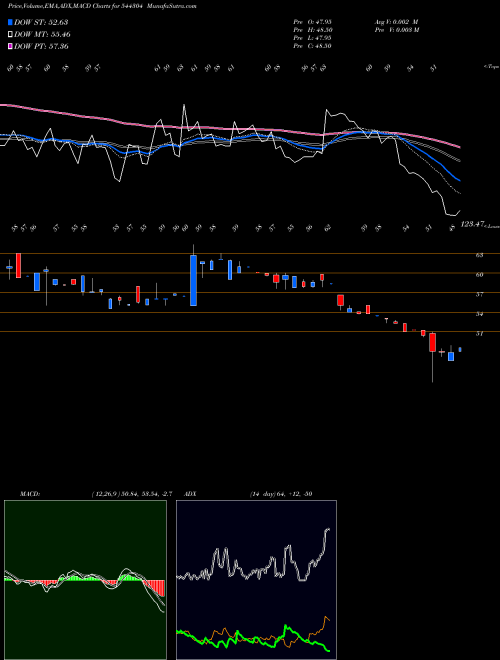This screenshot has width=500, height=660.
Task: Click the 'Pre H: 48.50' high value
Action: pos(312,30)
